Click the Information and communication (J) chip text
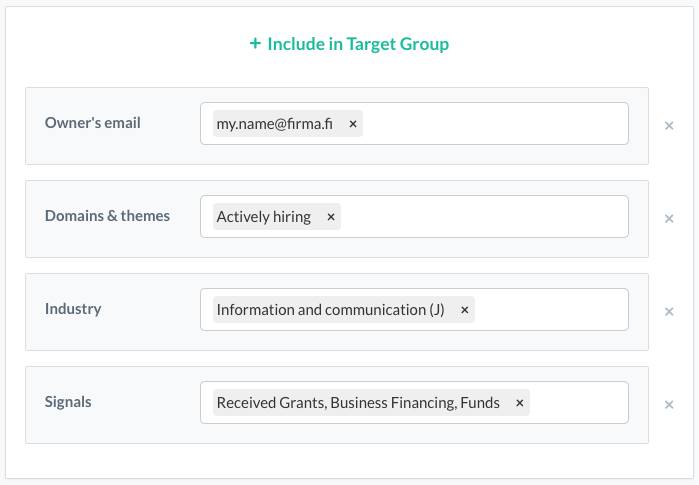Viewport: 699px width, 485px height. click(330, 310)
